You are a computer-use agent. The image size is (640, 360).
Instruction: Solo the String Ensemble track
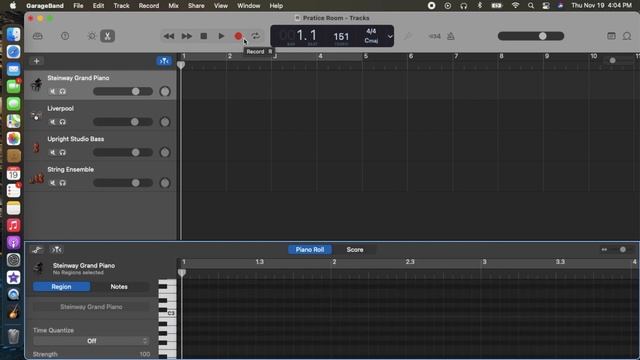(62, 183)
